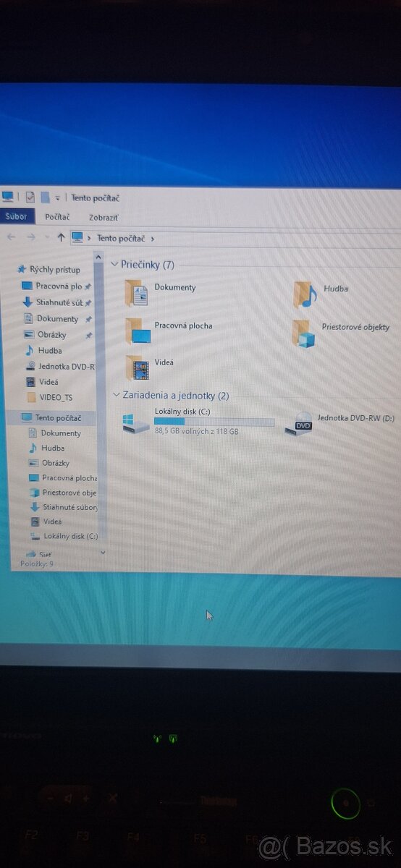Select the Hudba folder icon in main pane
The image size is (401, 868).
[x=305, y=294]
